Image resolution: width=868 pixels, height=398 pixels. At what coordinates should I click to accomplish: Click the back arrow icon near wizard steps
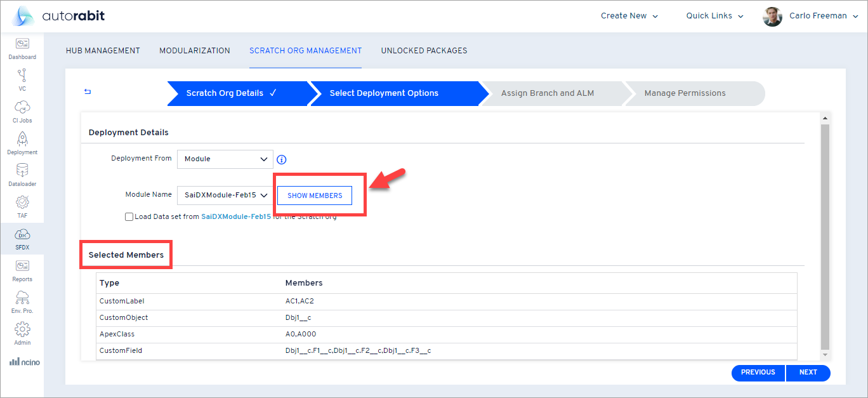(x=88, y=92)
